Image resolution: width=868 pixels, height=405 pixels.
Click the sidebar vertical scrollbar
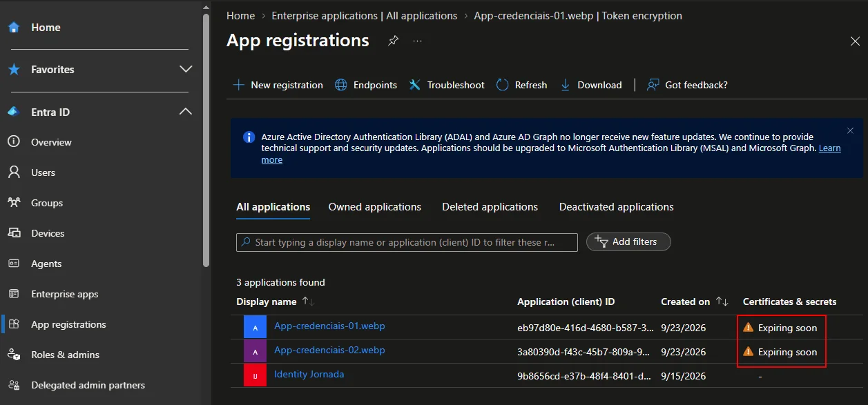click(206, 140)
